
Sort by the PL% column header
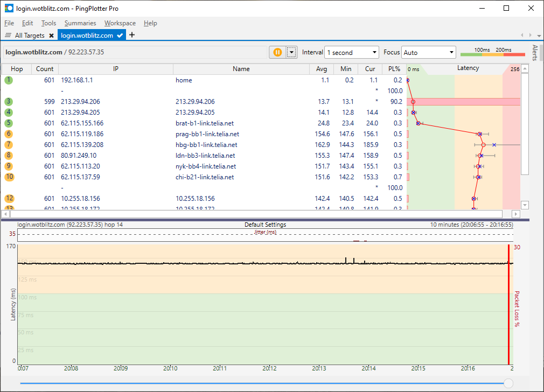coord(394,69)
